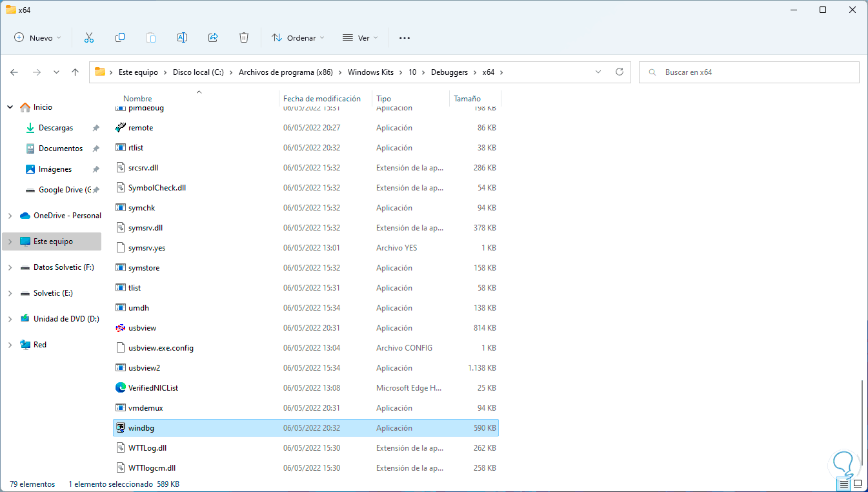
Task: Navigate back with the left arrow
Action: [14, 72]
